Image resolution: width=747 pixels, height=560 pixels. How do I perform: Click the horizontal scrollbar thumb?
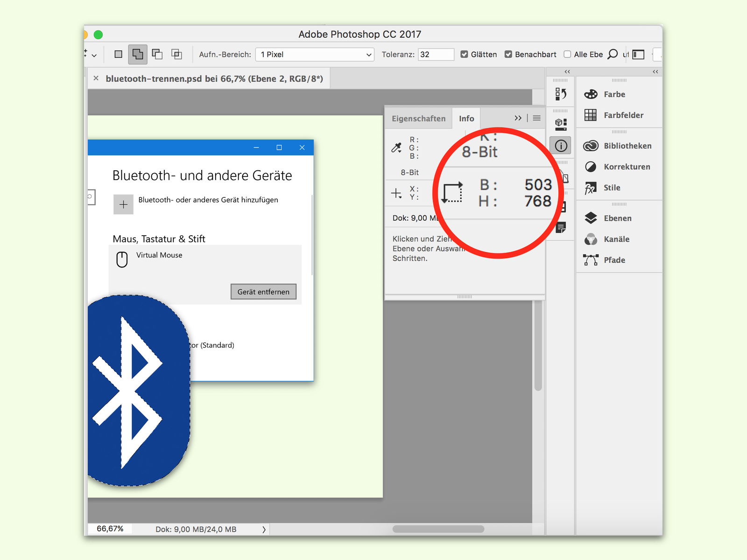coord(438,529)
